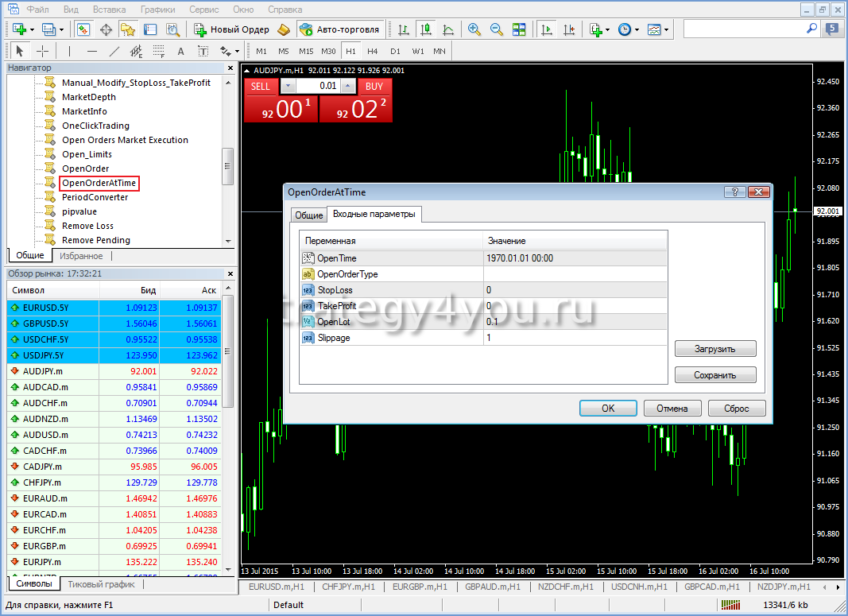Screen dimensions: 848x616
Task: Click the Загрузить button
Action: 715,349
